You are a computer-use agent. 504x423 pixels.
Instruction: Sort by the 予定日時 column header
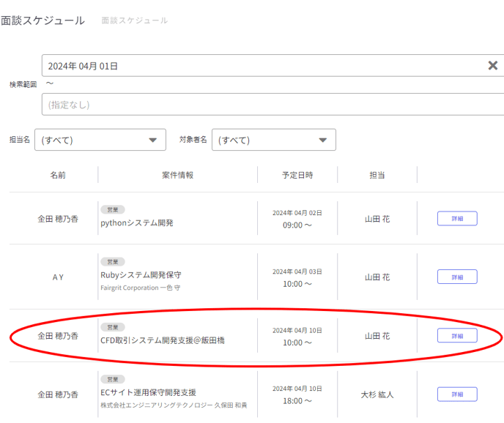tap(297, 175)
